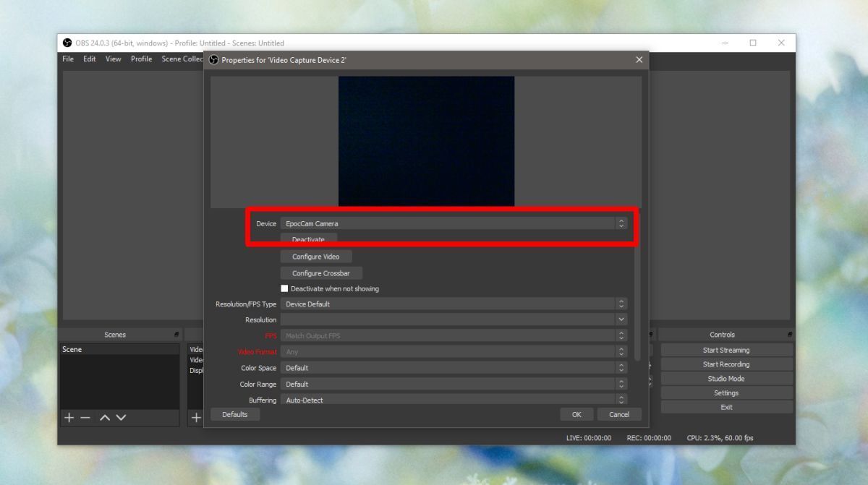Remove selected scene with minus icon
The image size is (868, 485).
(85, 418)
